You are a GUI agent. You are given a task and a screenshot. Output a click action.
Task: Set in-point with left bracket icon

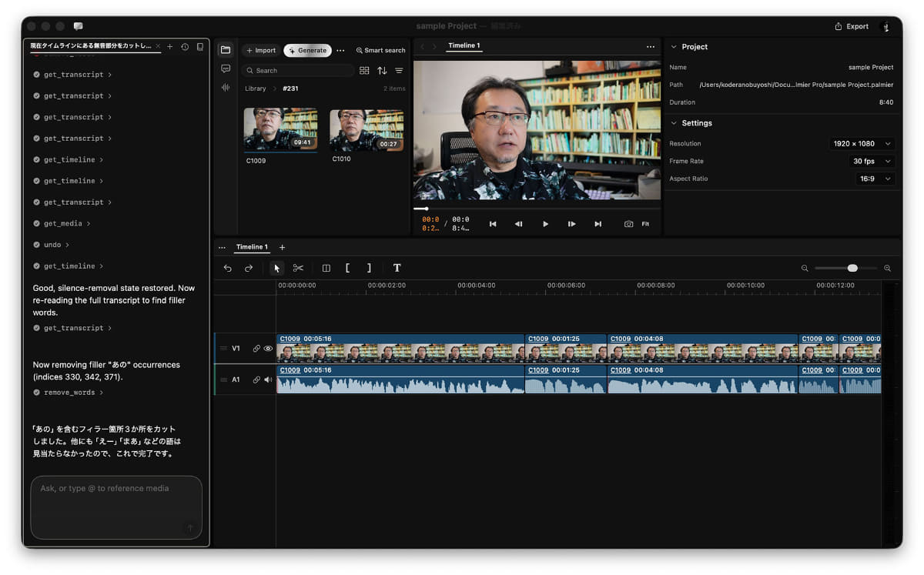347,268
